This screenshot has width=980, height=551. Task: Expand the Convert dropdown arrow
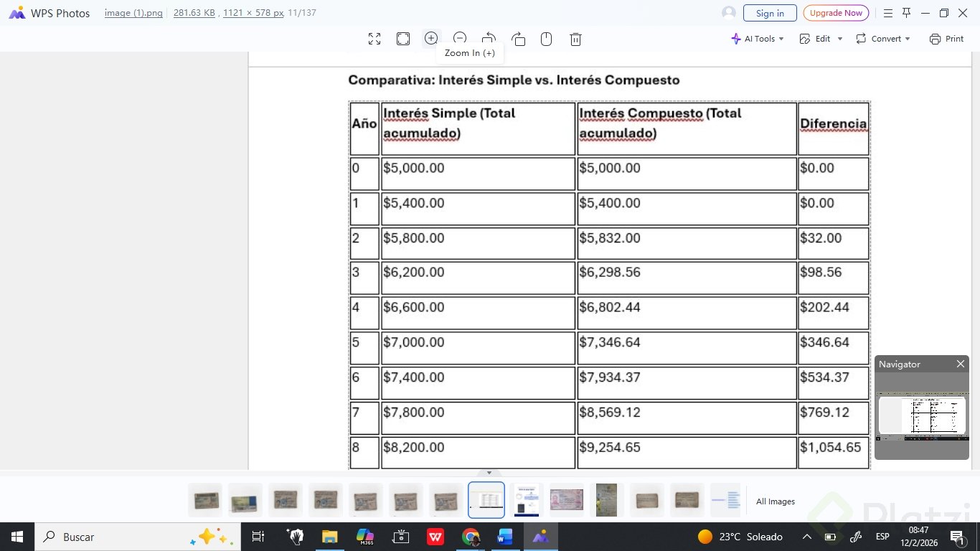click(908, 39)
